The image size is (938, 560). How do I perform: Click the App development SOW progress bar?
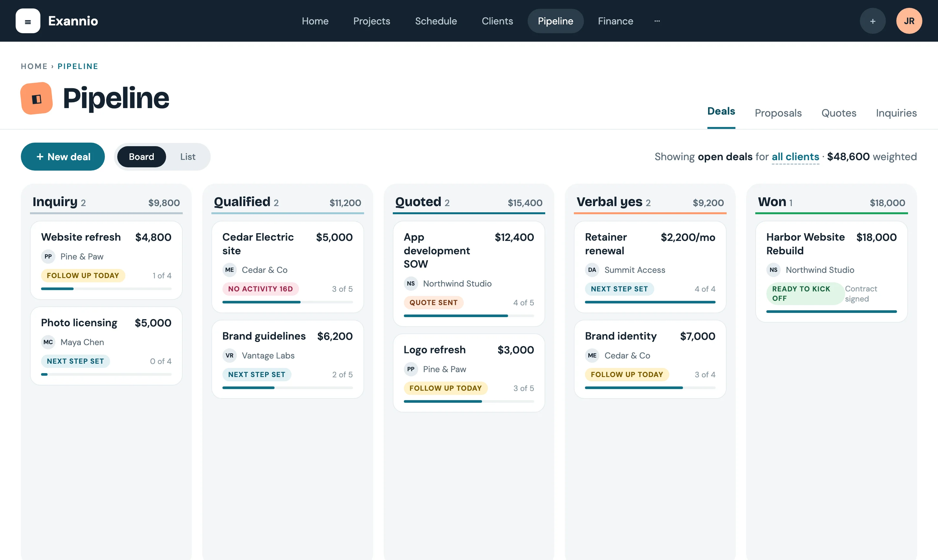click(469, 316)
